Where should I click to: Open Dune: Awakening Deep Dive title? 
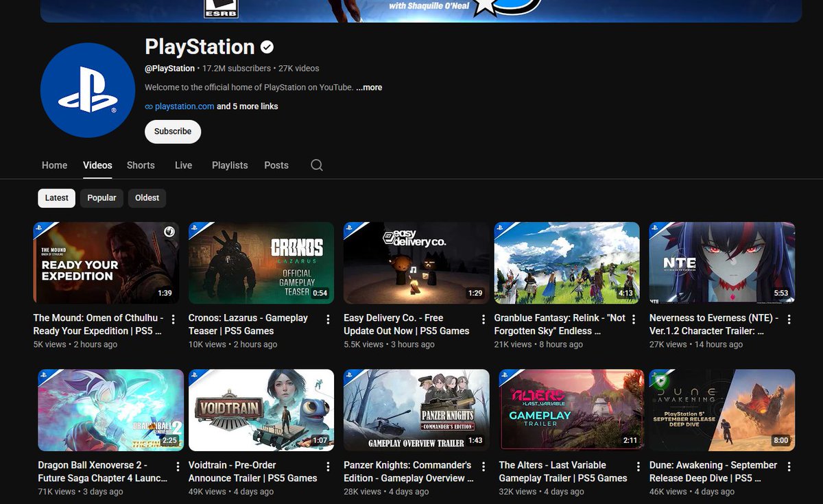pos(713,472)
